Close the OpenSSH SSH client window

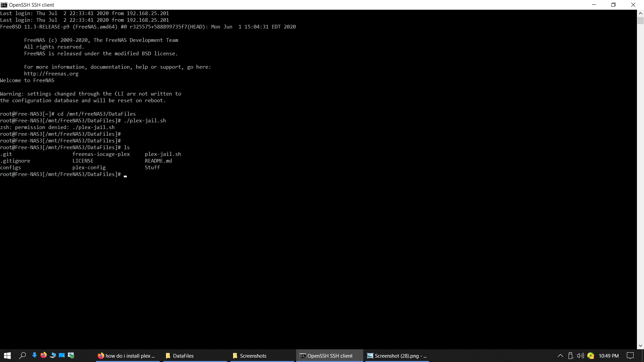(x=633, y=5)
